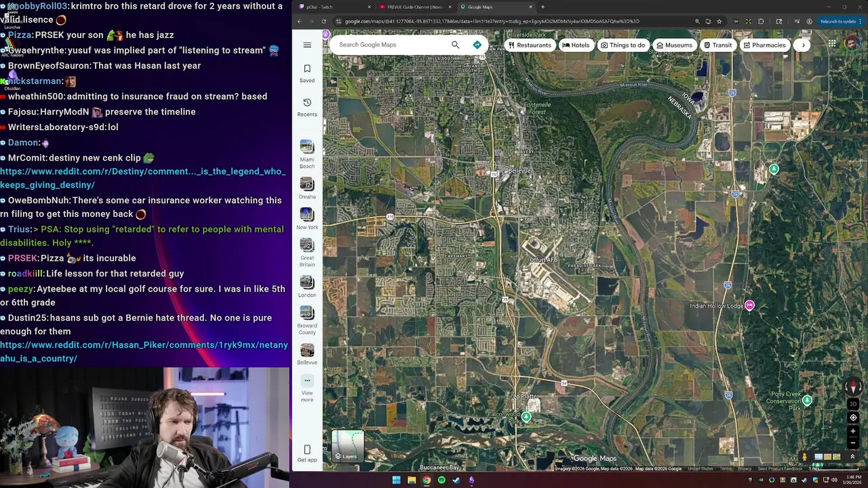
Task: Select the Google Maps browser tab
Action: pos(496,7)
